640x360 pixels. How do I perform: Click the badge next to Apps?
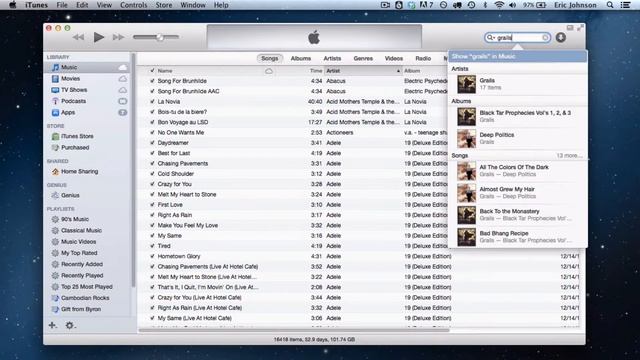[122, 112]
